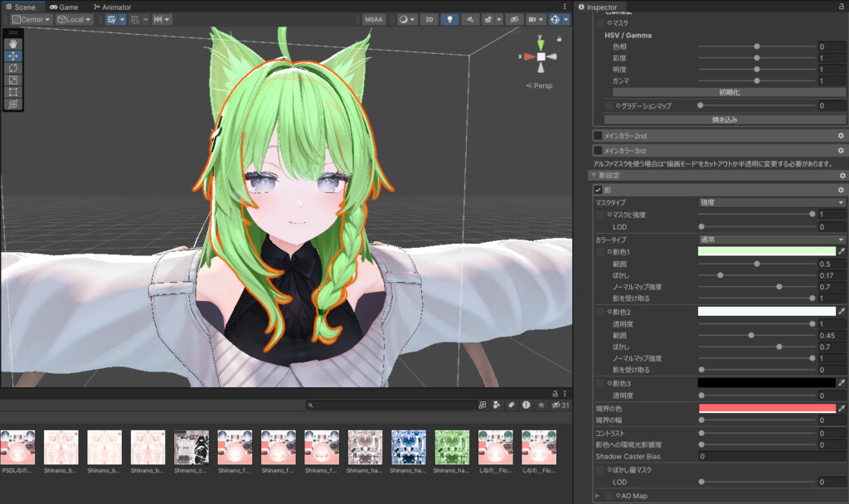849x504 pixels.
Task: Switch to the Scene tab
Action: coord(21,7)
